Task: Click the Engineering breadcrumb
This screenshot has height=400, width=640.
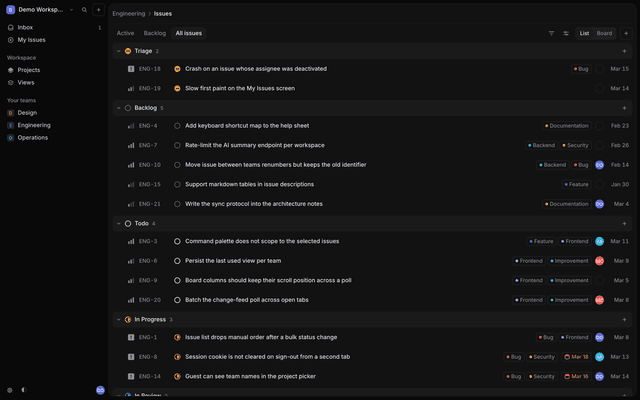Action: [x=129, y=14]
